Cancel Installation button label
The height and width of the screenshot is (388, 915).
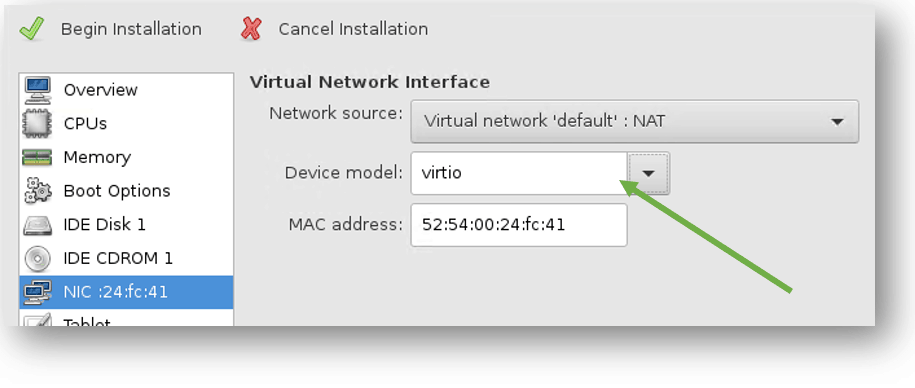point(353,29)
